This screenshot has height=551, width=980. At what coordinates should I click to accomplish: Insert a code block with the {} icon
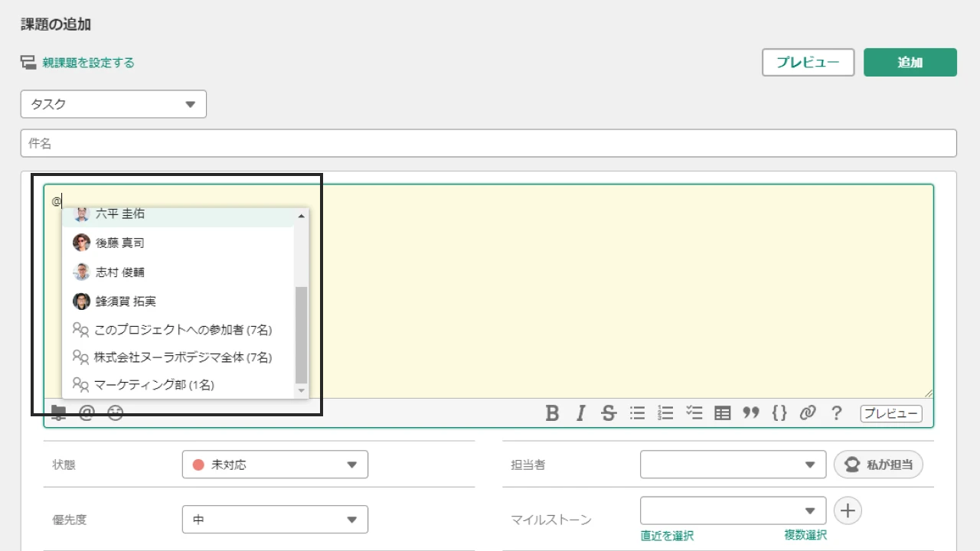pos(779,413)
